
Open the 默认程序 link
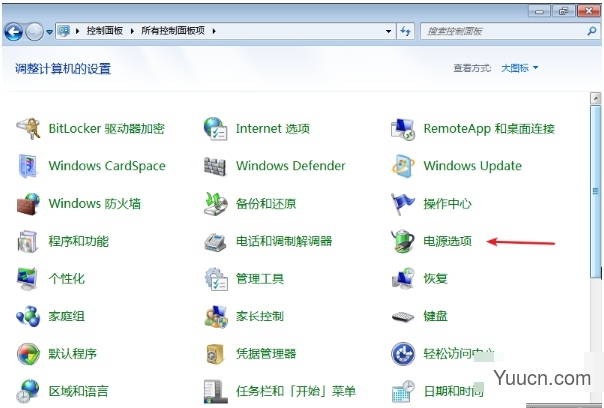(x=72, y=354)
